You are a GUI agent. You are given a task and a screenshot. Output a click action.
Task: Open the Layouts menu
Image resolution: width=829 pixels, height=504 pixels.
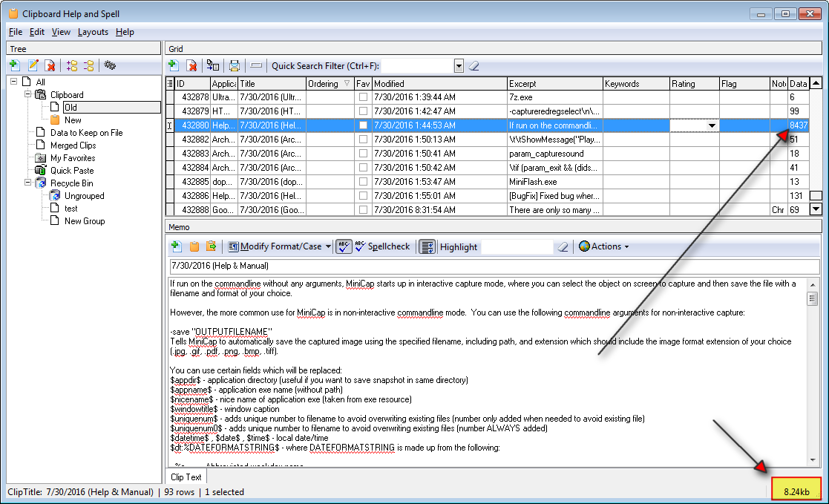93,32
